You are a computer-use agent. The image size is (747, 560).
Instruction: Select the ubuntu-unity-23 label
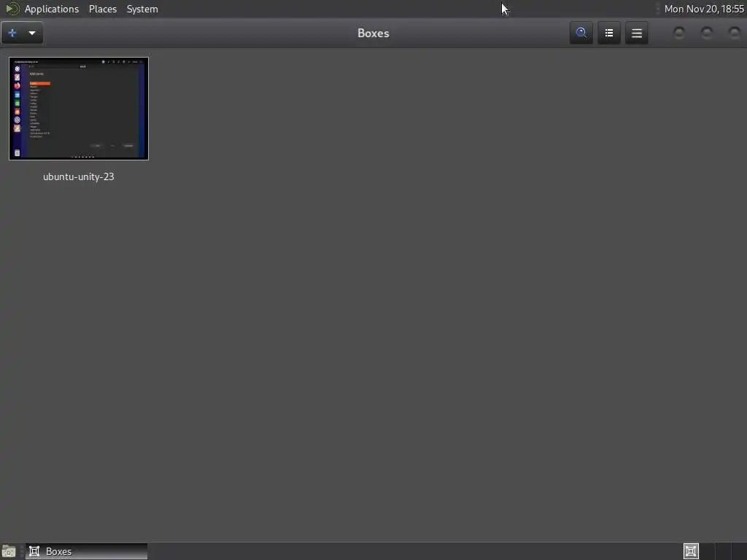[79, 176]
